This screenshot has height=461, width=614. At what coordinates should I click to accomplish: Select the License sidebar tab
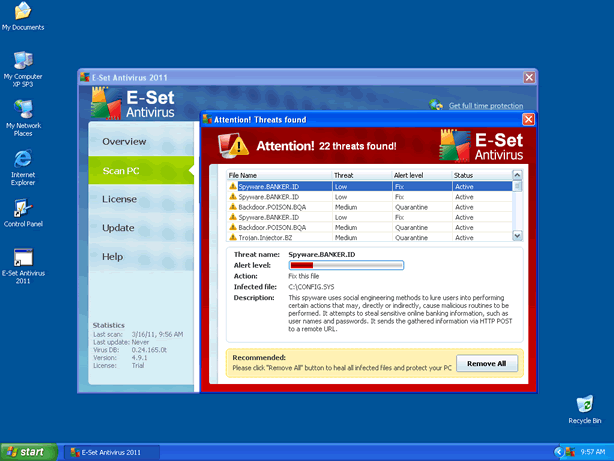119,199
